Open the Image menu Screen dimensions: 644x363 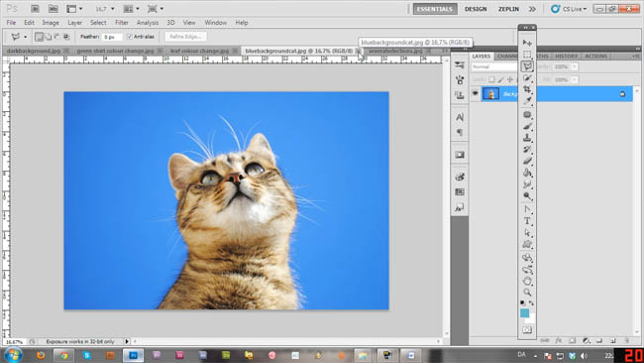coord(51,23)
